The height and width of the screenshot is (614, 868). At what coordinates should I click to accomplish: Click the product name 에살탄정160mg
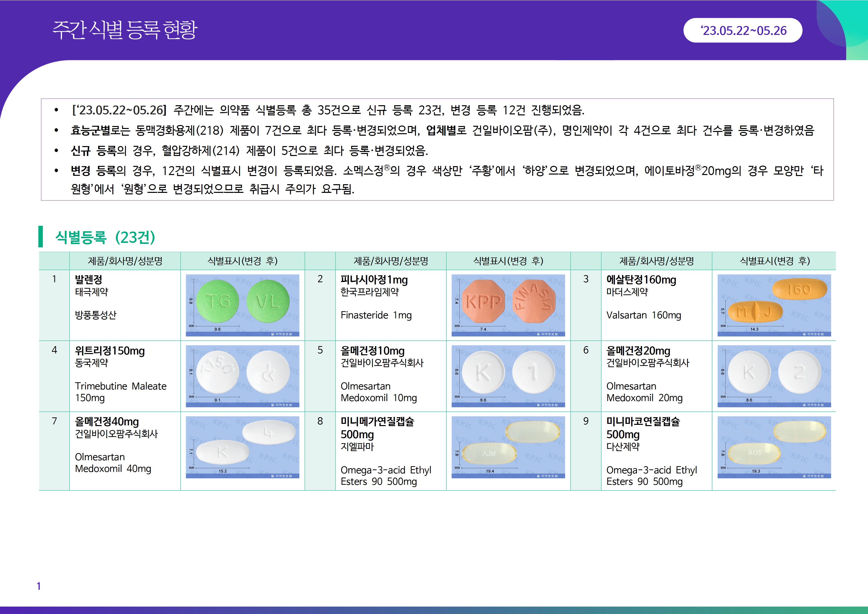(x=641, y=280)
